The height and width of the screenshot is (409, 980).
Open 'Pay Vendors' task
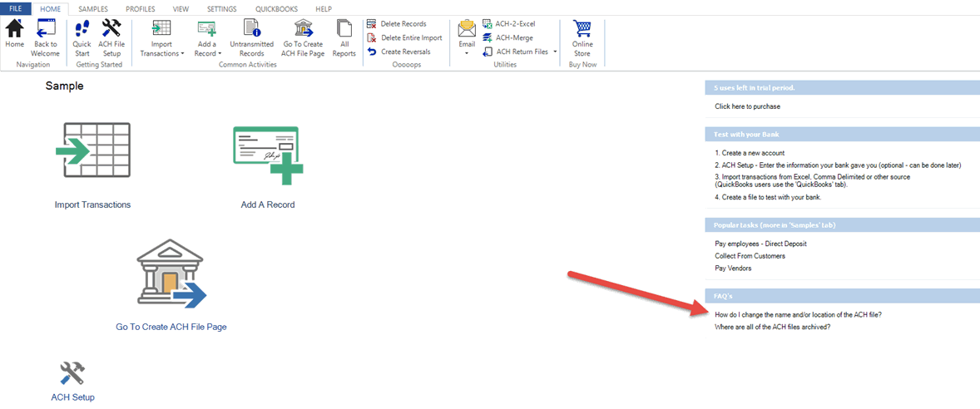point(733,269)
